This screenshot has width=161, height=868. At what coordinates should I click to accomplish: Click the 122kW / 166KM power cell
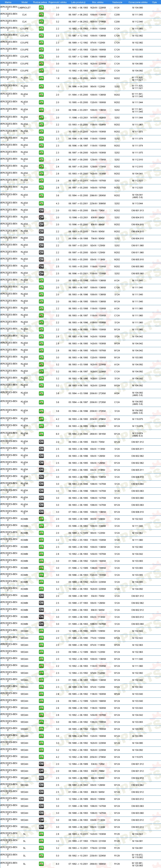click(x=98, y=701)
